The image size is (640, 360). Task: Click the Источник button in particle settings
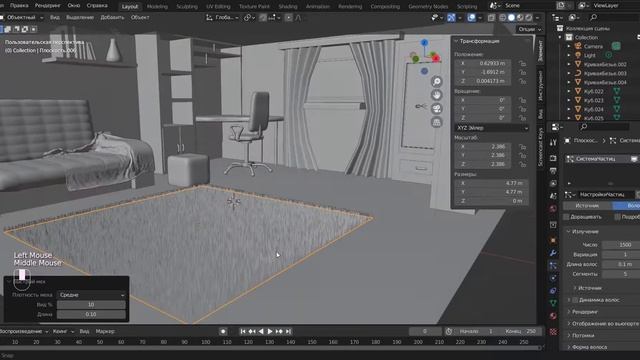[587, 206]
